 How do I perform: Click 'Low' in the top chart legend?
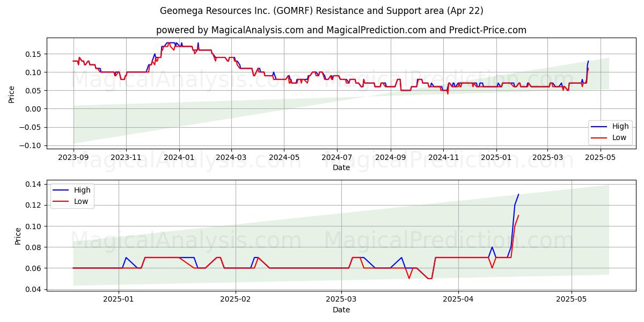(620, 138)
